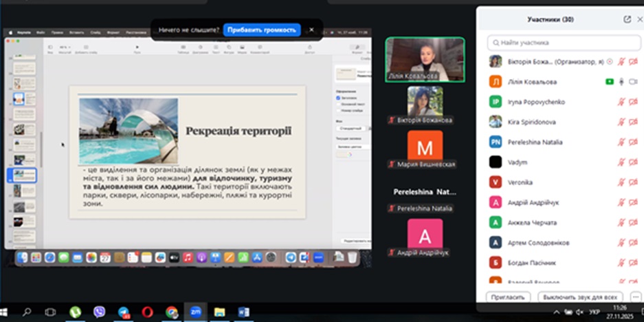This screenshot has width=644, height=322.
Task: Click the Прибавить громкость button
Action: pos(262,30)
